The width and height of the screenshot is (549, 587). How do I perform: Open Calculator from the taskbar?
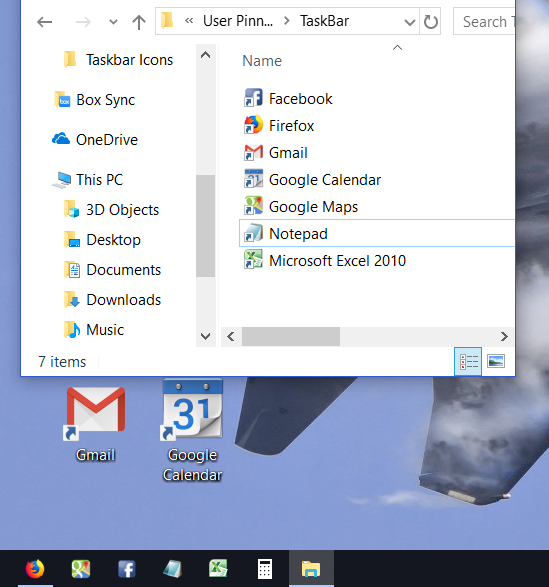point(265,569)
